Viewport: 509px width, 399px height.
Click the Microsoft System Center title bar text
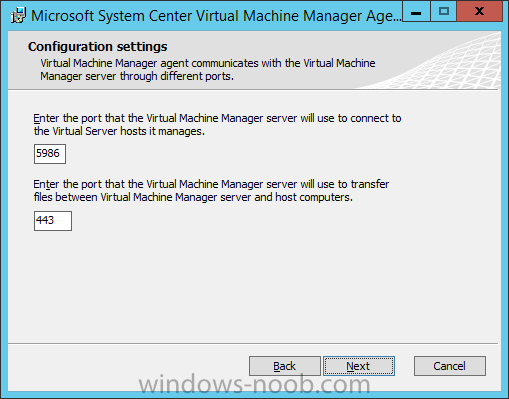tap(216, 16)
